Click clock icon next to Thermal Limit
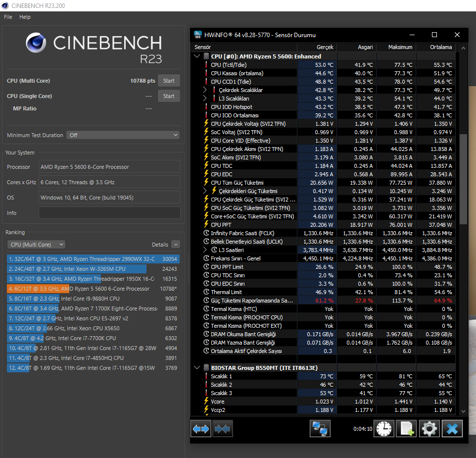 click(206, 292)
